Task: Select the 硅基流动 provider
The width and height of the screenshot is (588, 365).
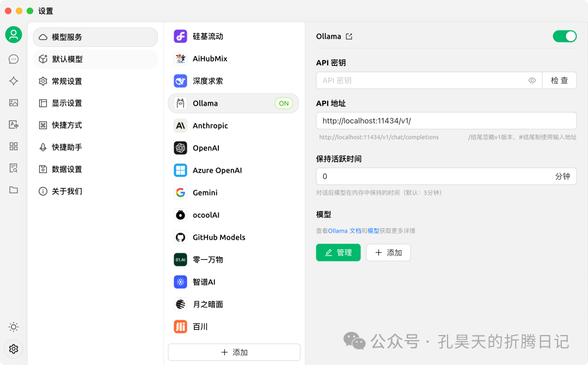Action: point(233,36)
